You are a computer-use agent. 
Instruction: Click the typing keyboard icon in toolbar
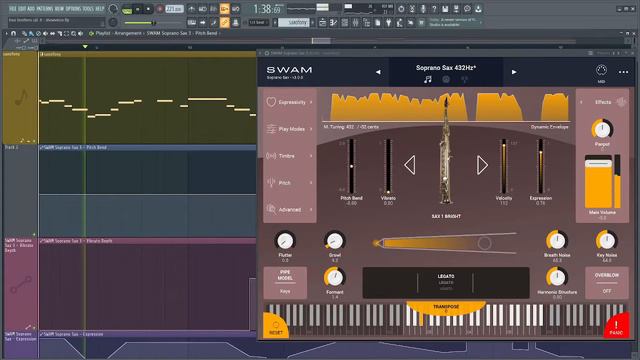(x=191, y=22)
